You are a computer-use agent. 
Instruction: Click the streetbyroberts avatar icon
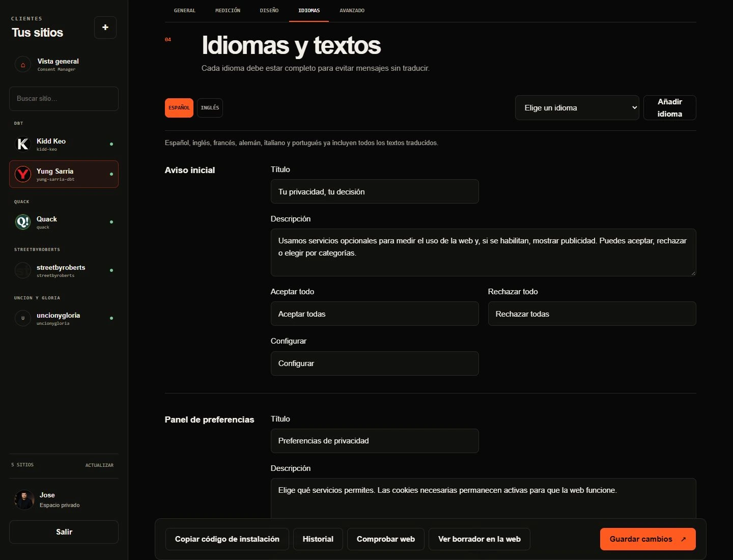[23, 270]
